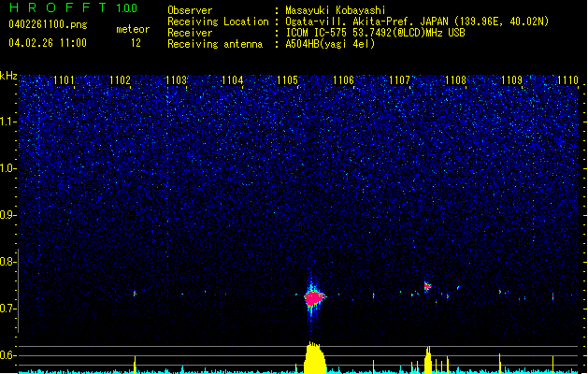The height and width of the screenshot is (374, 588).
Task: Click the yellow power spike near 1110
Action: pos(552,365)
